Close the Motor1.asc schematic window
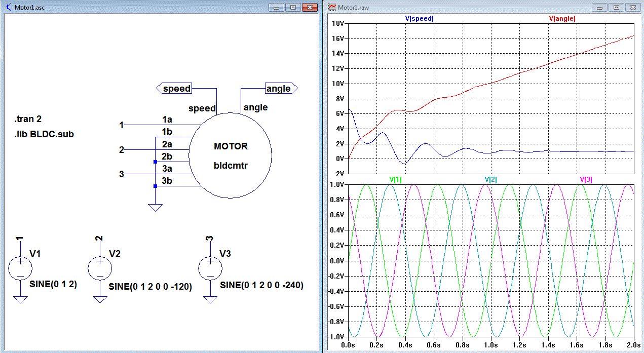Screen dimensions: 644x353 [309, 8]
